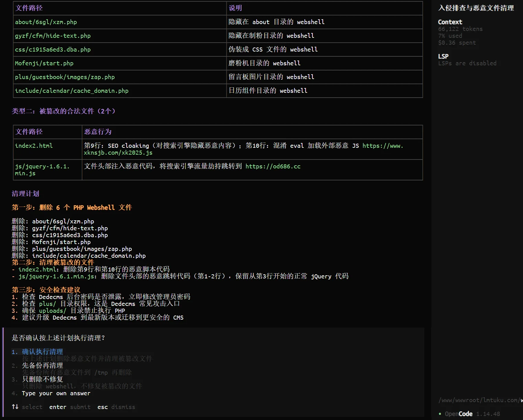Open link https://od686.cc in table
523x420 pixels.
coord(273,166)
